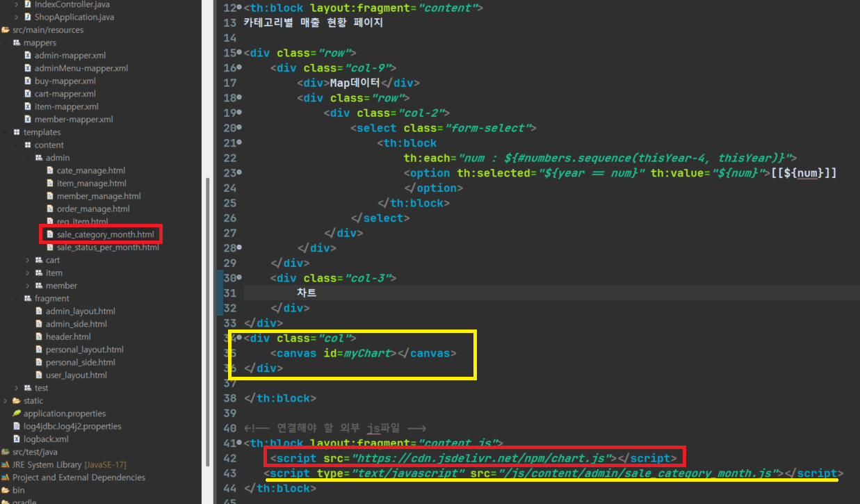
Task: Click the 'Map데이터' text in line 17
Action: coord(355,83)
